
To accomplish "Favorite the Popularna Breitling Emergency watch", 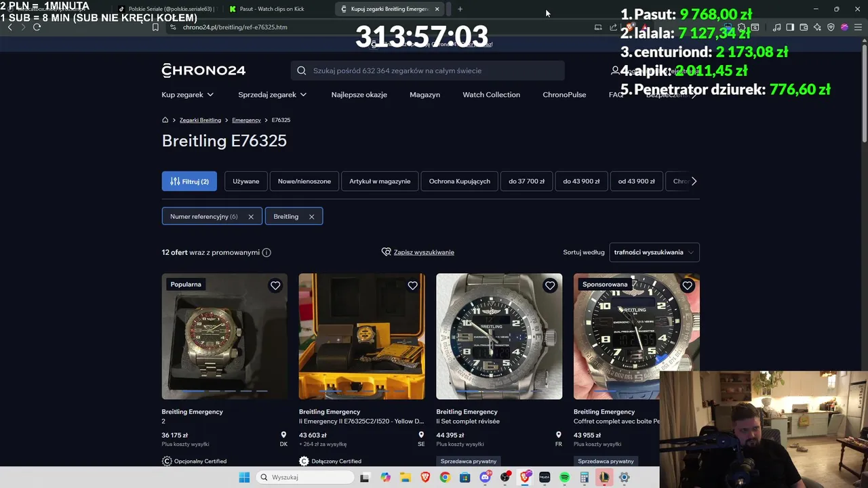I will coord(275,285).
